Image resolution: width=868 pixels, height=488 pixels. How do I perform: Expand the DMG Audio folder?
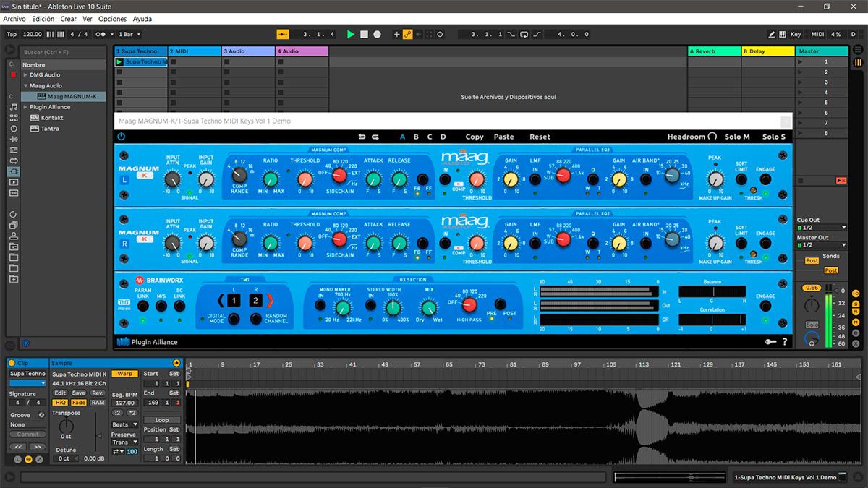[26, 75]
